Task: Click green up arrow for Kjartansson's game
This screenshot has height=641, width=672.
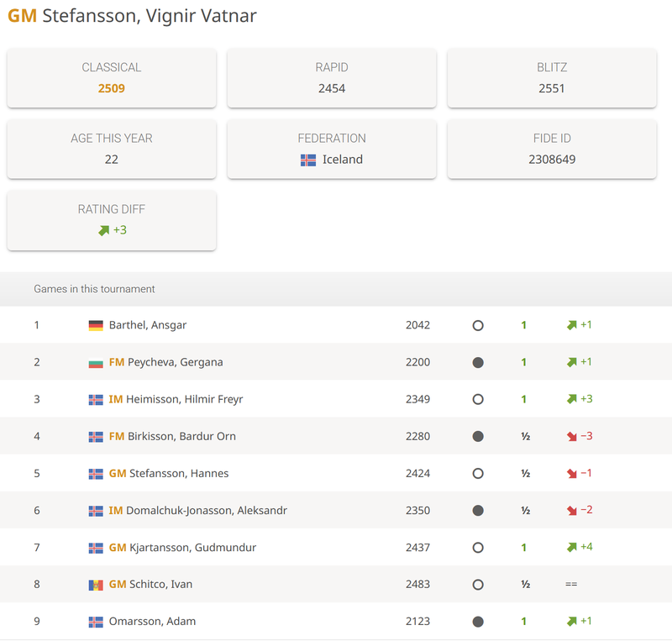Action: 571,547
